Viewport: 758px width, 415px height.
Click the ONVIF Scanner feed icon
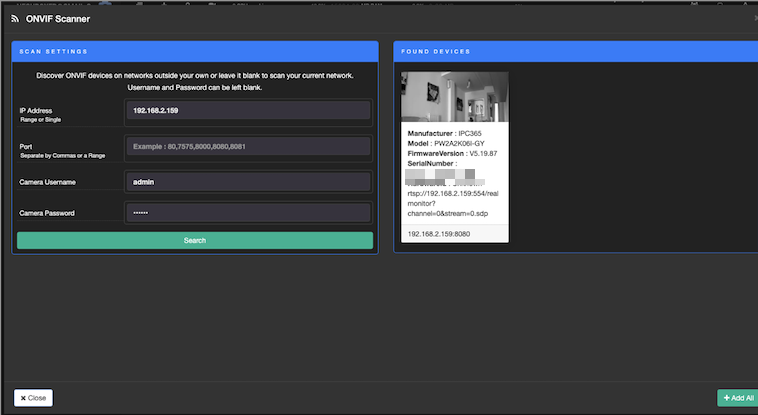pyautogui.click(x=15, y=18)
